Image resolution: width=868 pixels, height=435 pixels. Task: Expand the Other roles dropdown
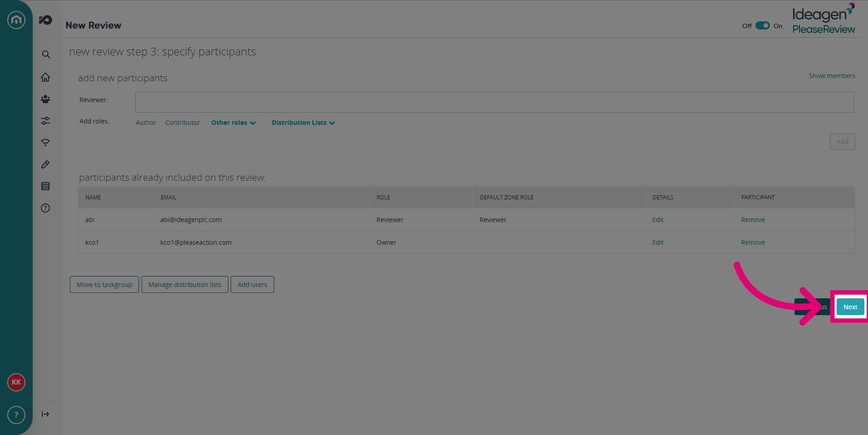pos(233,123)
